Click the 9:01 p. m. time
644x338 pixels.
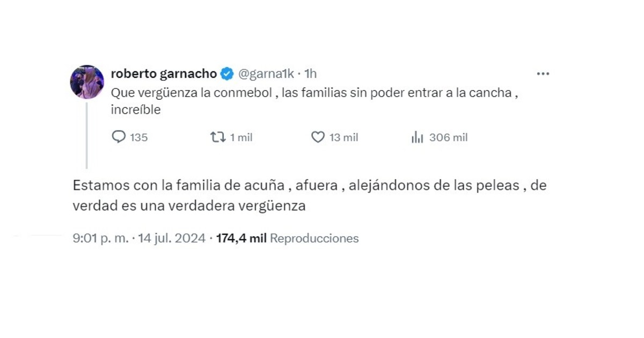click(100, 238)
